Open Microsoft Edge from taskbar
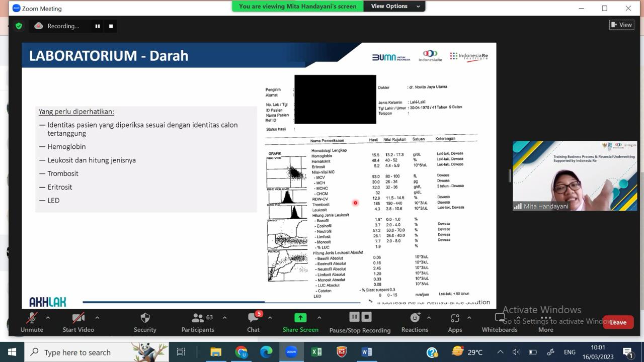Screen dimensions: 644x362 (266, 352)
